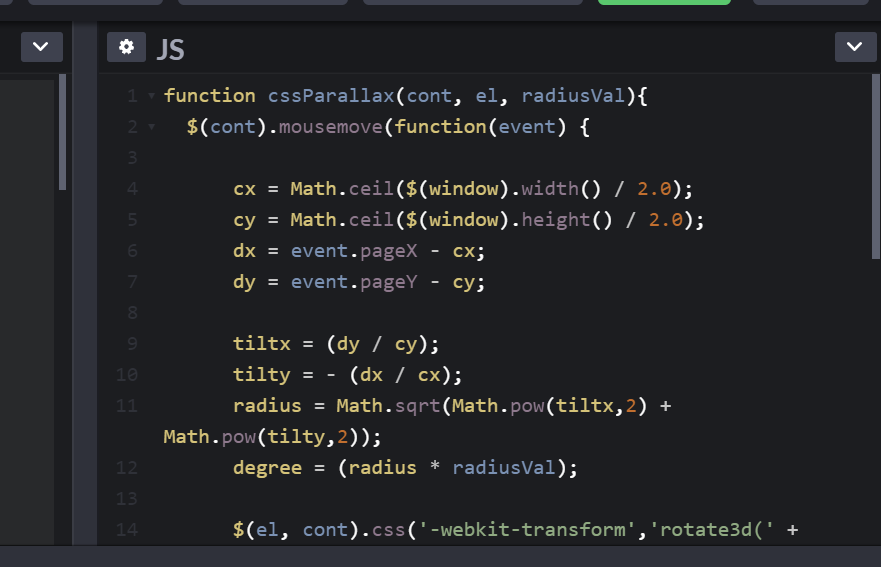The image size is (881, 567).
Task: Click the green button in the top bar
Action: pos(664,2)
